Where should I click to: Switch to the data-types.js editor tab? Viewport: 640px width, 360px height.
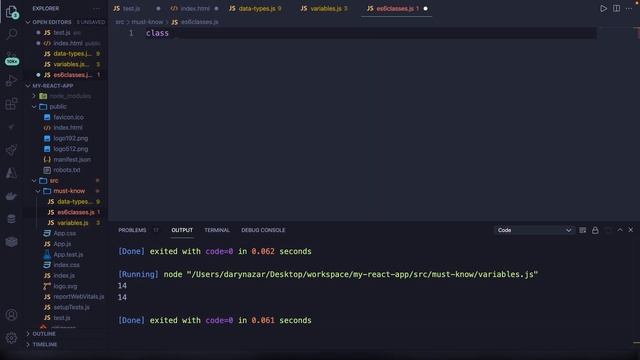pos(257,9)
